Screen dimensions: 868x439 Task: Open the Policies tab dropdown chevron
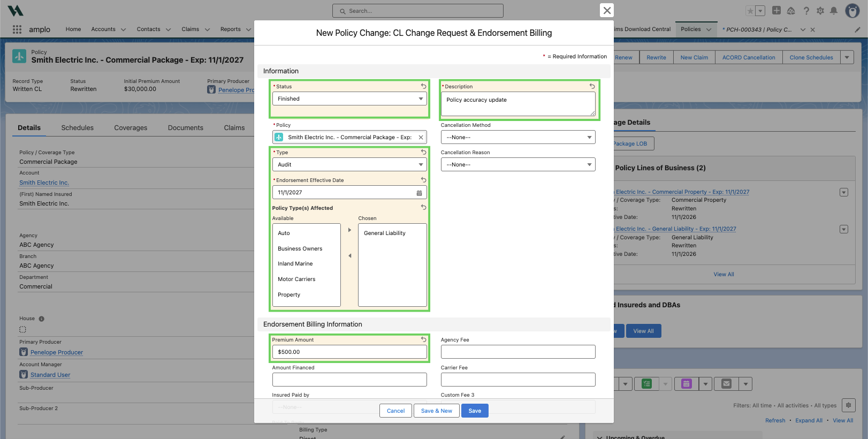tap(709, 29)
